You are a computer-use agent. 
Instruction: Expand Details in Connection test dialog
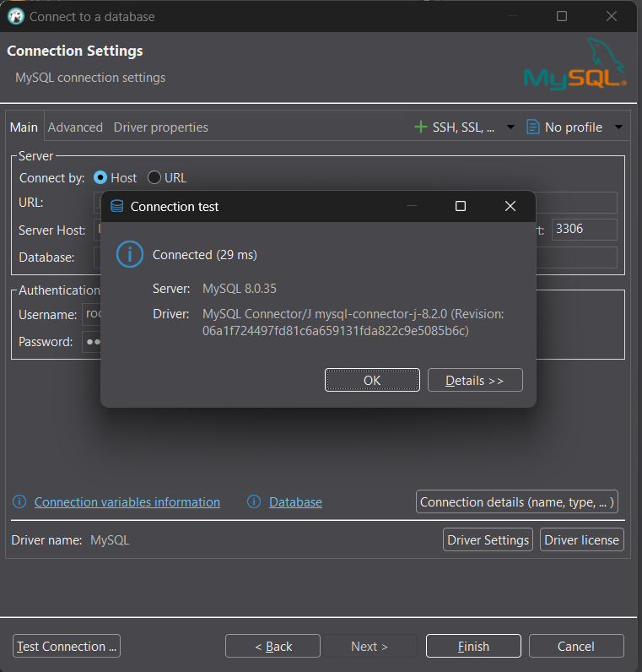(475, 380)
